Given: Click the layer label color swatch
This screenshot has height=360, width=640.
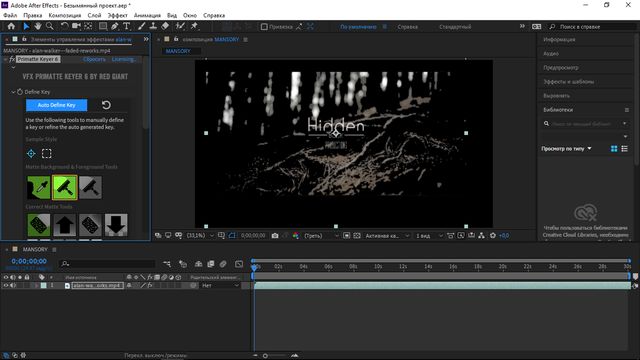Looking at the screenshot, I should (43, 285).
